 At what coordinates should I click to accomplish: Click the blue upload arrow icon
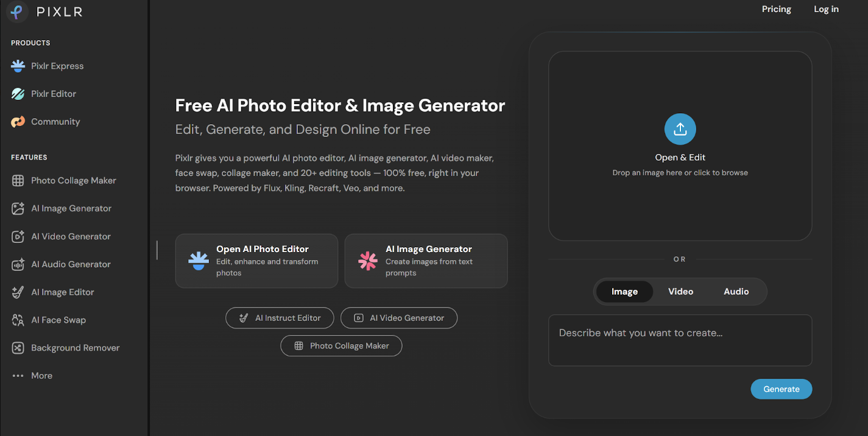pos(680,129)
